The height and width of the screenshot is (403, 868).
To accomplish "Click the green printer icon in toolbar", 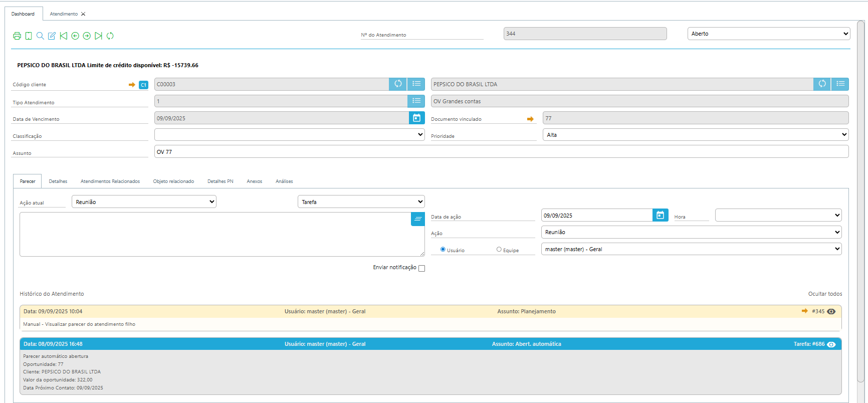I will pyautogui.click(x=17, y=36).
